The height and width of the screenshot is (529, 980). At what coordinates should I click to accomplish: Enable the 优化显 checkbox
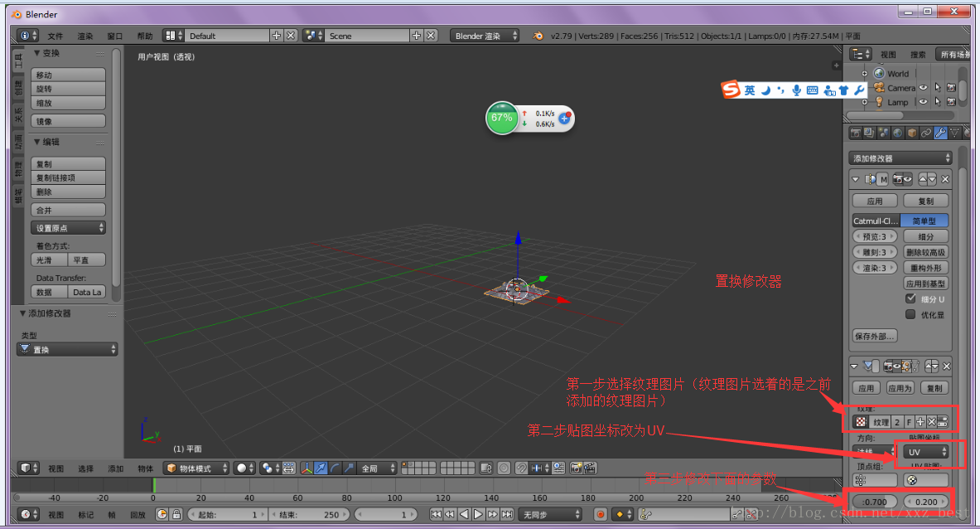pyautogui.click(x=911, y=315)
